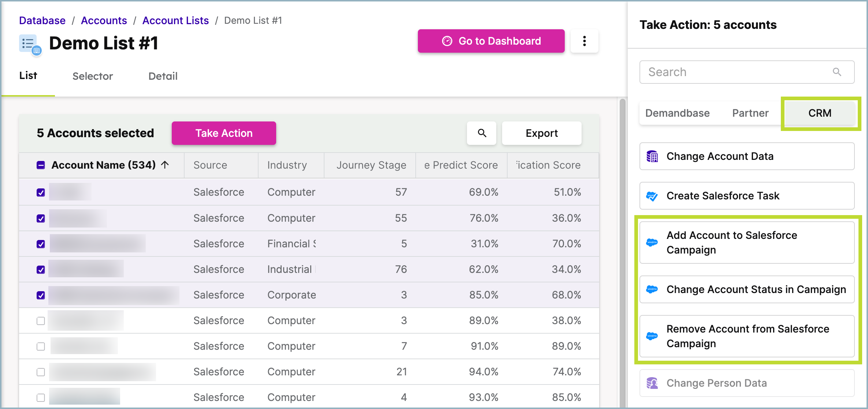
Task: Click the Remove Account from Salesforce Campaign icon
Action: [x=652, y=336]
